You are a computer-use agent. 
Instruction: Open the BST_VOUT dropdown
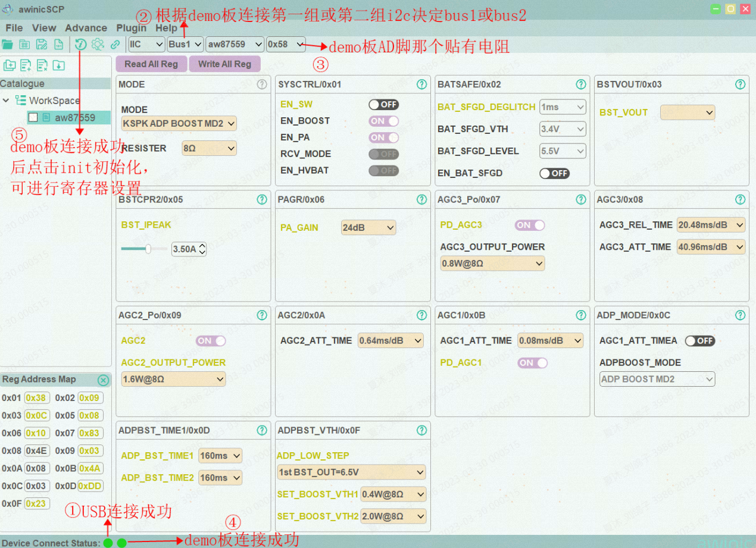coord(688,112)
